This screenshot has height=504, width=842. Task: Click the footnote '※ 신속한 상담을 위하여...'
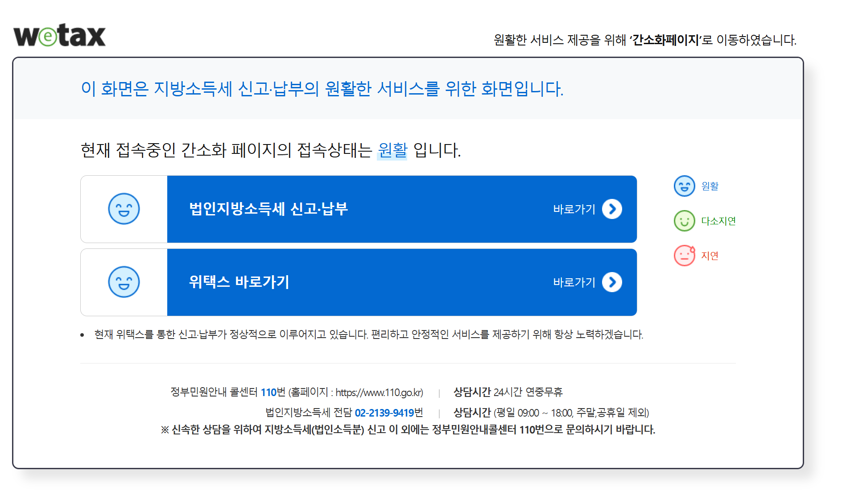click(x=408, y=430)
